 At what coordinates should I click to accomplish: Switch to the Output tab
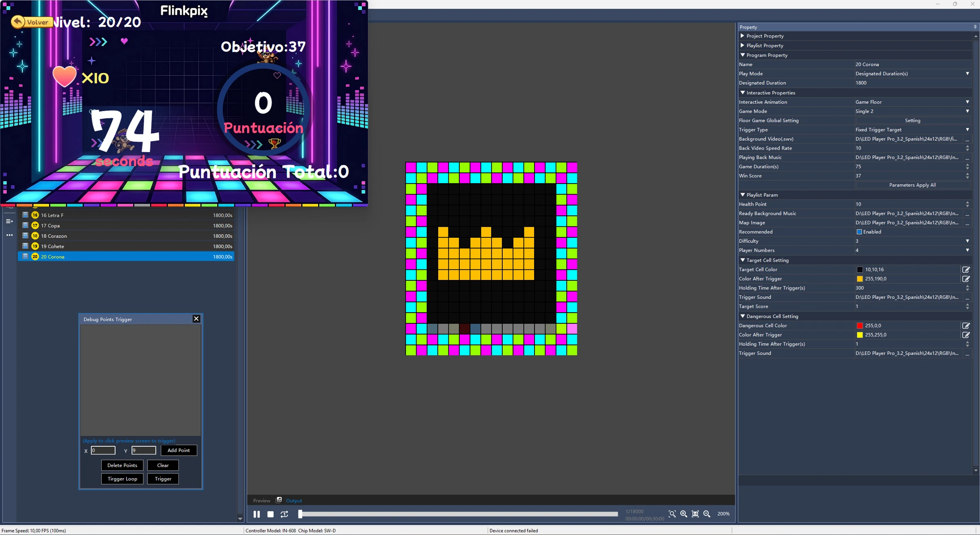[x=294, y=501]
